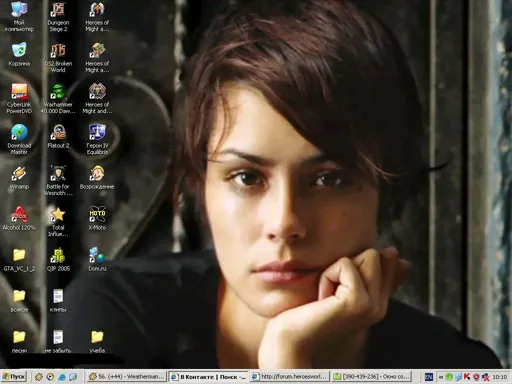Open the песни folder
This screenshot has width=512, height=384.
[19, 342]
